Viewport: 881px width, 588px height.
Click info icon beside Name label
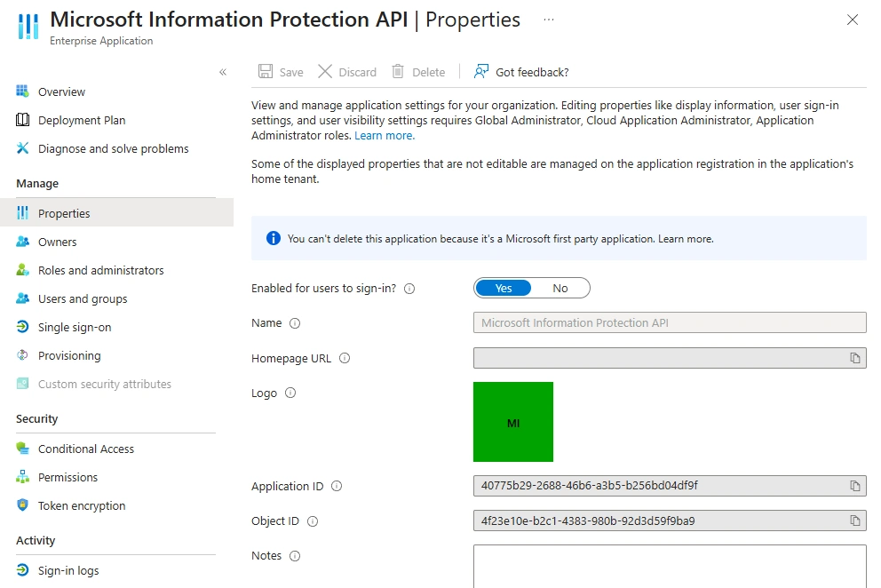[x=295, y=323]
